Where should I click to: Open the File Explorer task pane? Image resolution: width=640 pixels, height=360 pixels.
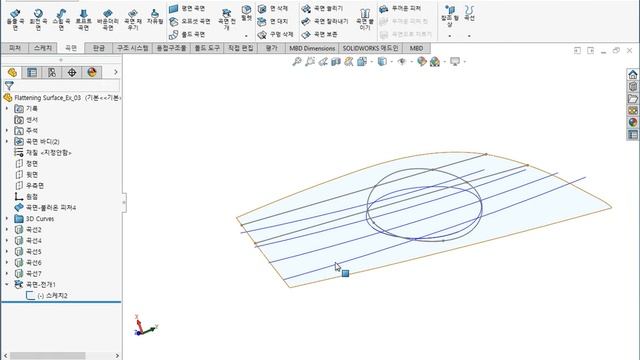pos(633,98)
